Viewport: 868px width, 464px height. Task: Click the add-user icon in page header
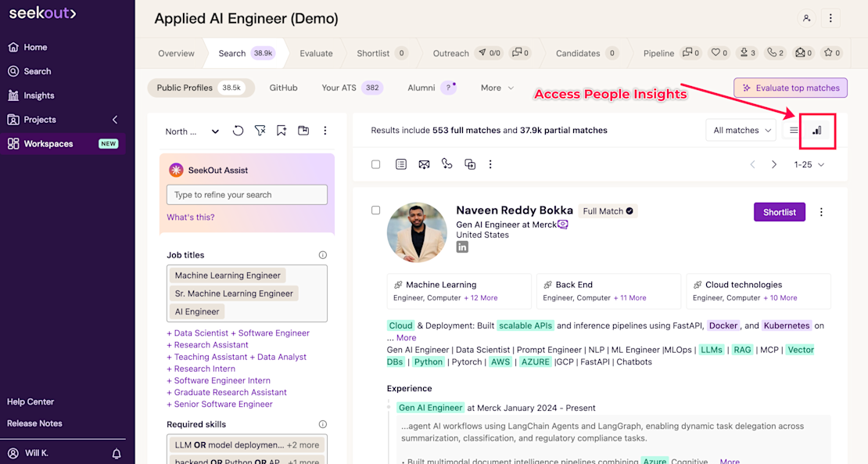pyautogui.click(x=806, y=18)
